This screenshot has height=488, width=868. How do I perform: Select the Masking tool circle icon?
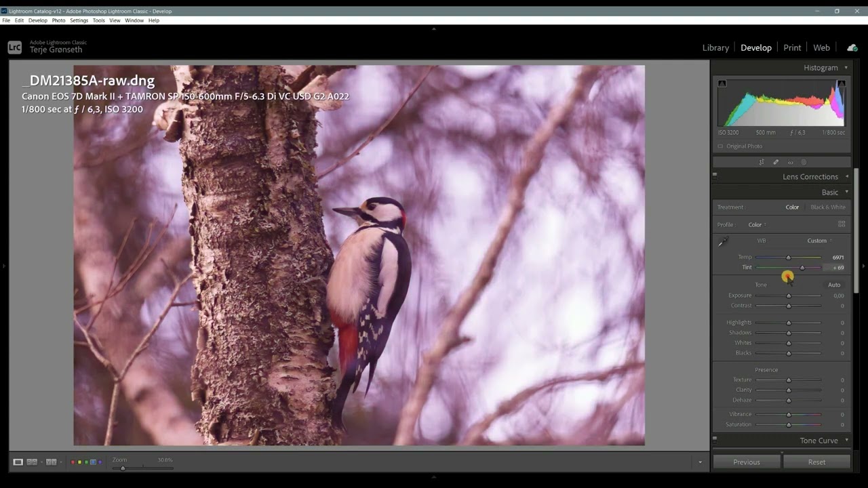[804, 162]
